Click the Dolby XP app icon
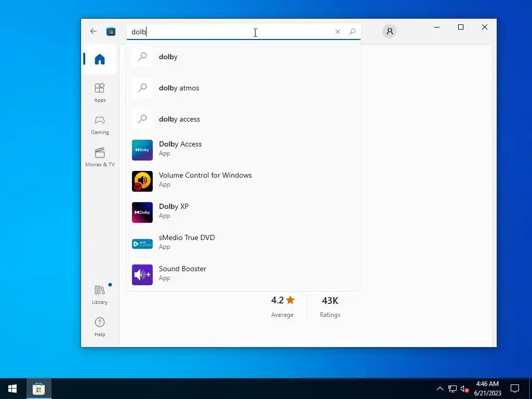This screenshot has height=399, width=532. coord(142,212)
